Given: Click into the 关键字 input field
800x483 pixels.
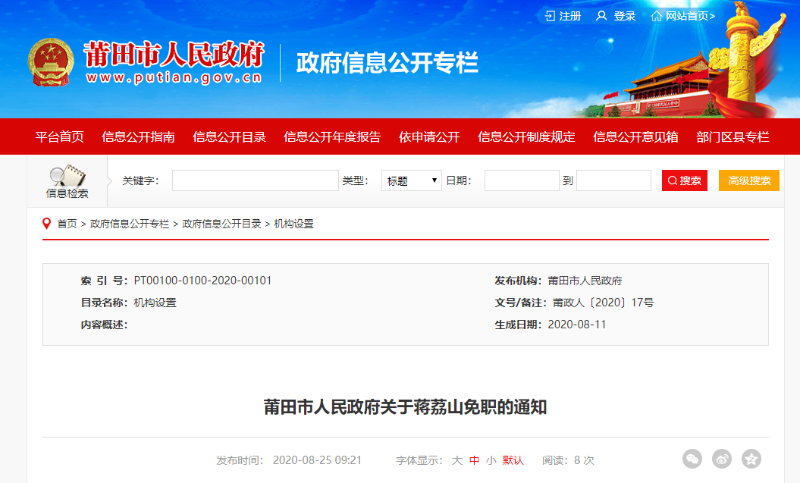Looking at the screenshot, I should click(x=255, y=181).
